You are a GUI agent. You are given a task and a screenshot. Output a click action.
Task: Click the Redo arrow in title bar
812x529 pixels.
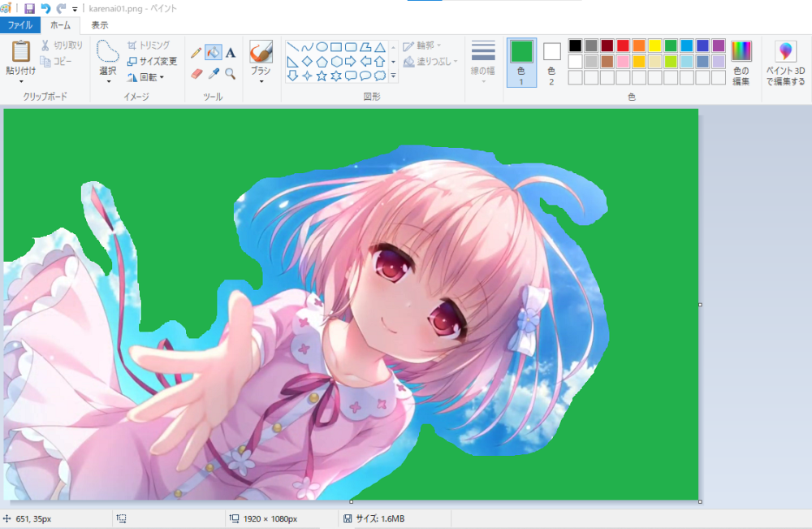(x=61, y=8)
